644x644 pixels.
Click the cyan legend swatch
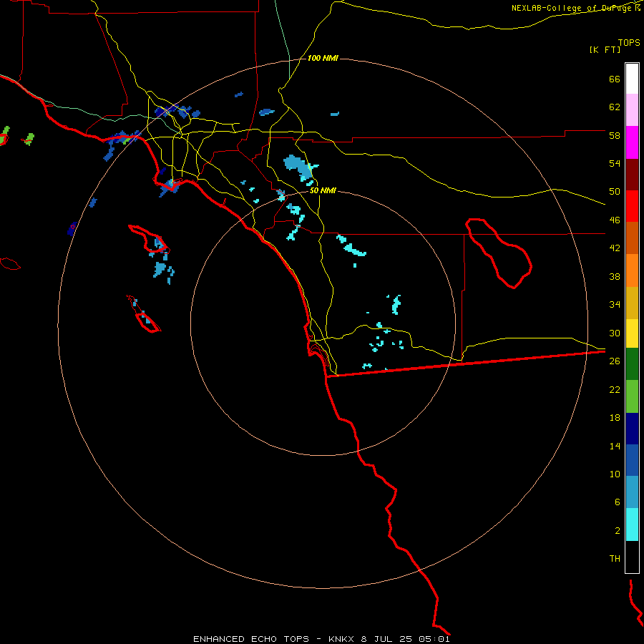(632, 525)
